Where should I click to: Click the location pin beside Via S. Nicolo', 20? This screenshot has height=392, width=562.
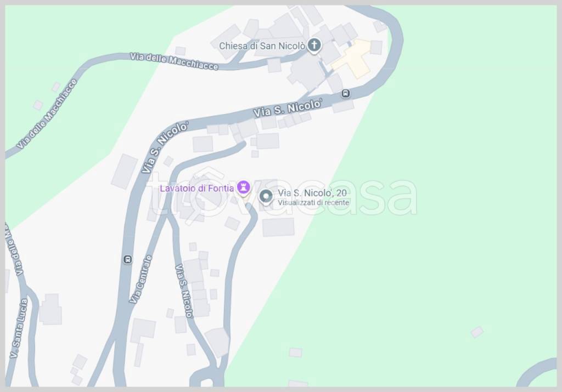266,197
